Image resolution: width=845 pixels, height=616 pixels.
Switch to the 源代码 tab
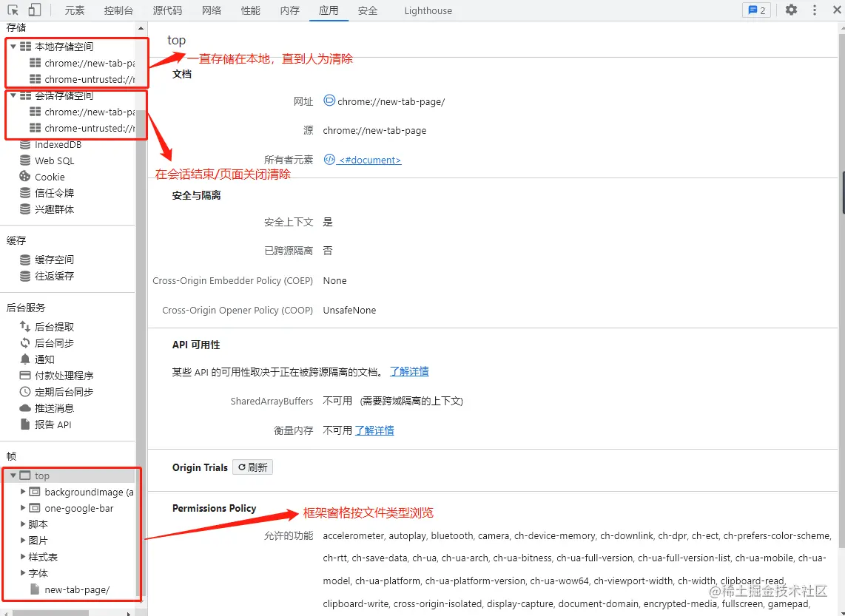[x=167, y=10]
